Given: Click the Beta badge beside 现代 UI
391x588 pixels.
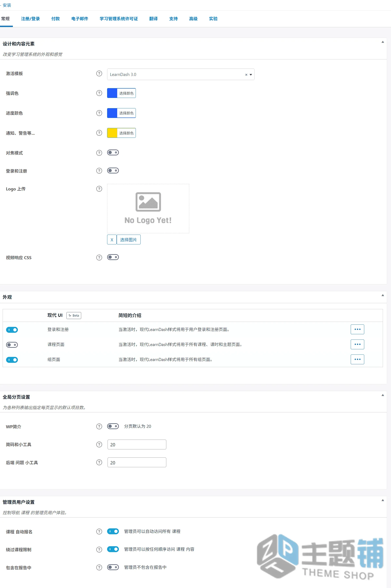Looking at the screenshot, I should click(74, 315).
